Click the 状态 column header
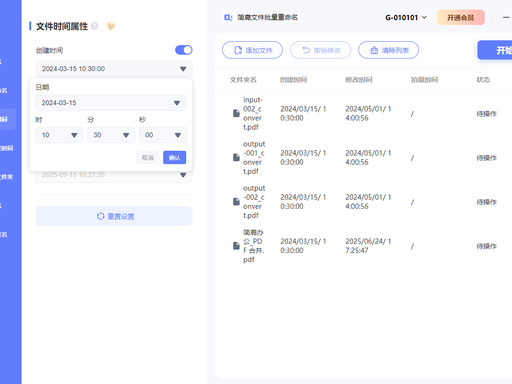 tap(483, 80)
